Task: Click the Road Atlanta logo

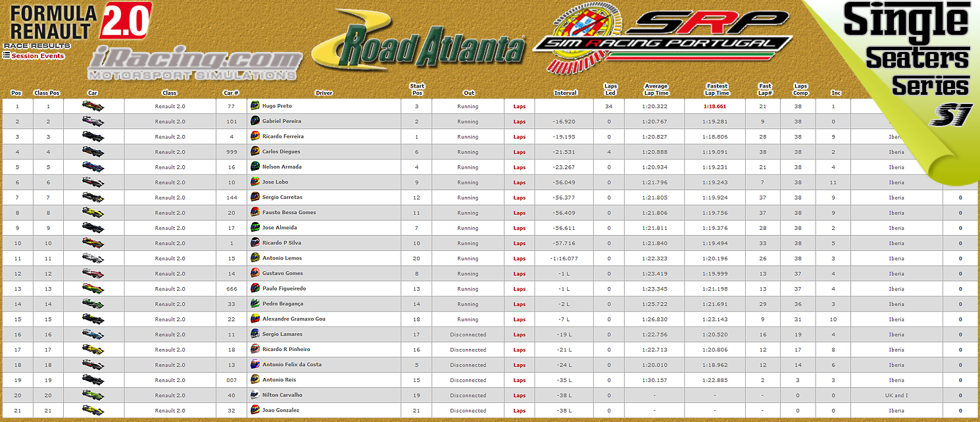Action: pos(418,39)
